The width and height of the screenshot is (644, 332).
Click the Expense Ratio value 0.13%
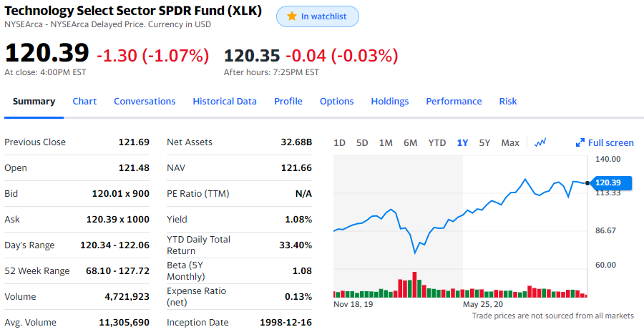coord(298,297)
